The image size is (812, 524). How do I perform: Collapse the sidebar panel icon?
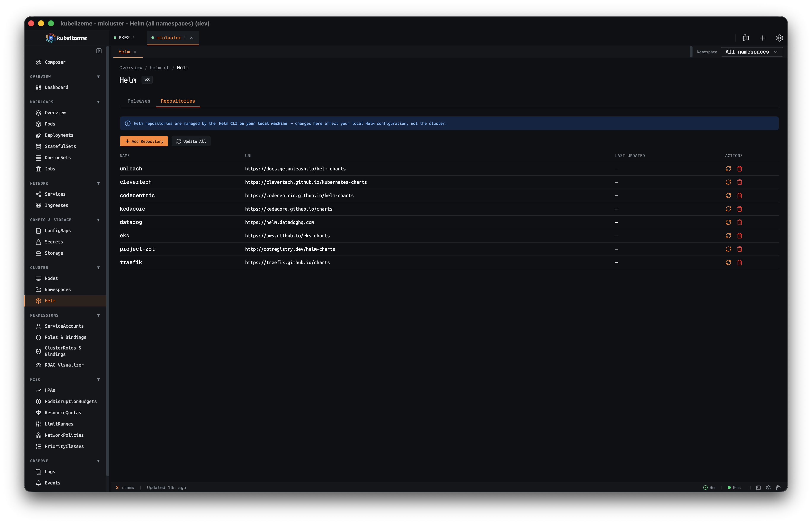tap(99, 51)
